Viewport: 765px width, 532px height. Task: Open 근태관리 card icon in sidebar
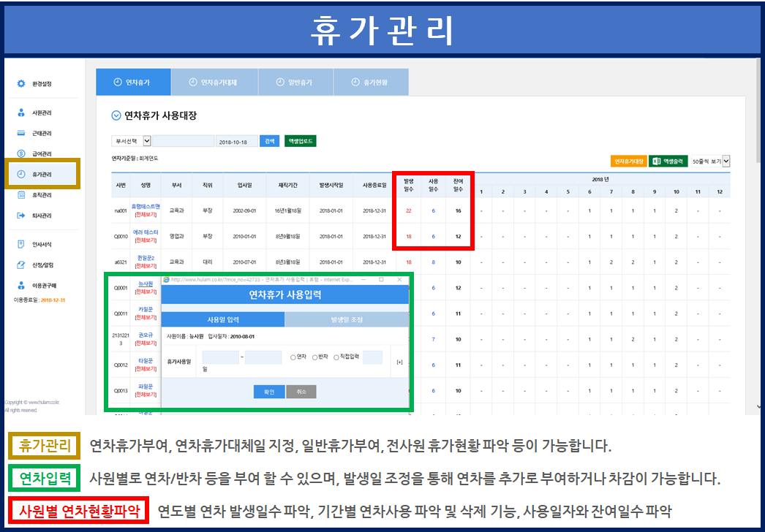pos(21,134)
